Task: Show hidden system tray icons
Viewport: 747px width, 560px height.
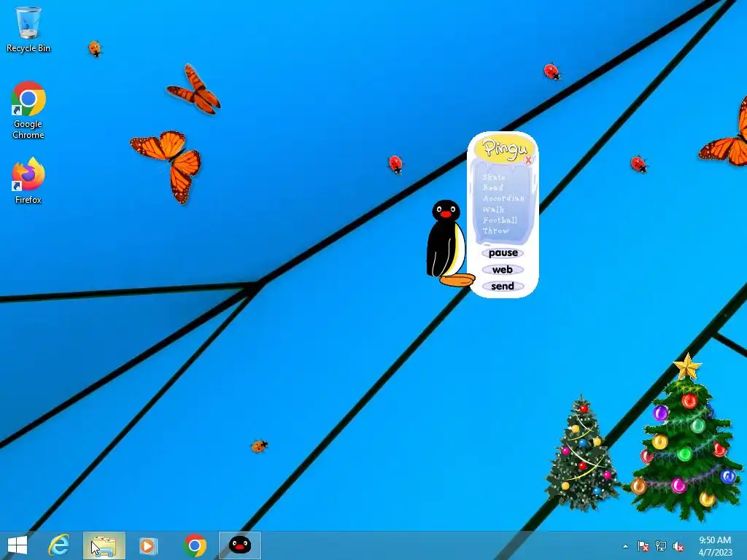Action: pos(625,546)
